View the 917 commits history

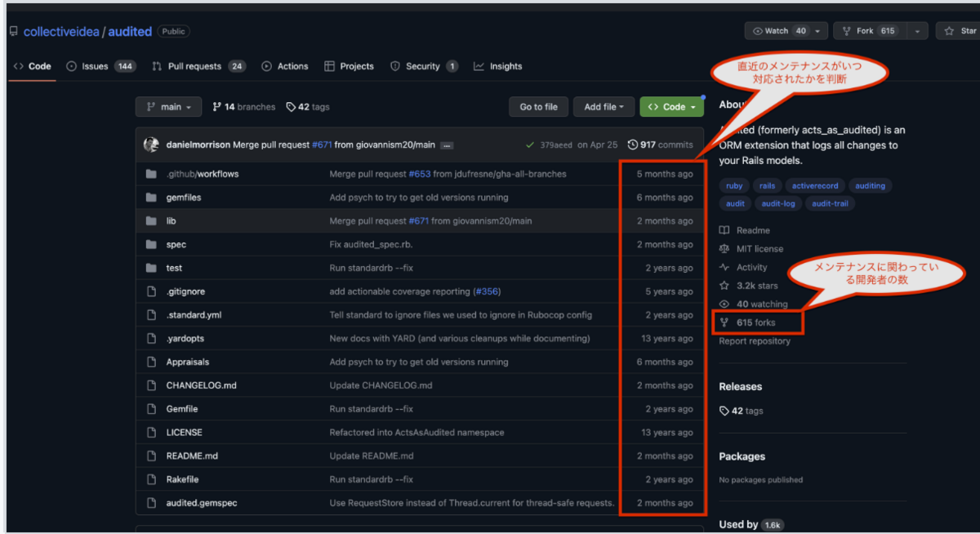point(660,145)
